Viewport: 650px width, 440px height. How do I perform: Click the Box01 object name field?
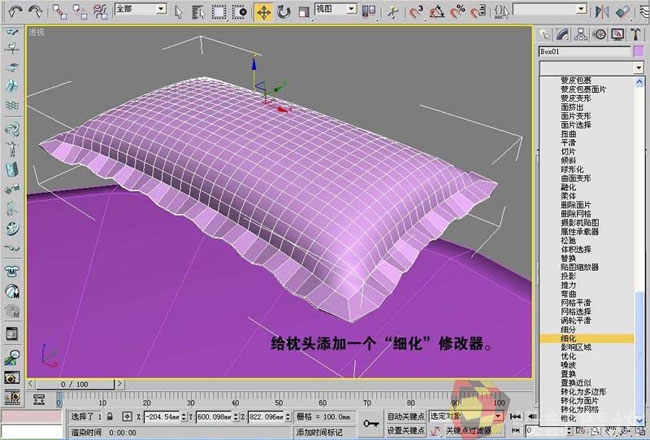[x=585, y=52]
